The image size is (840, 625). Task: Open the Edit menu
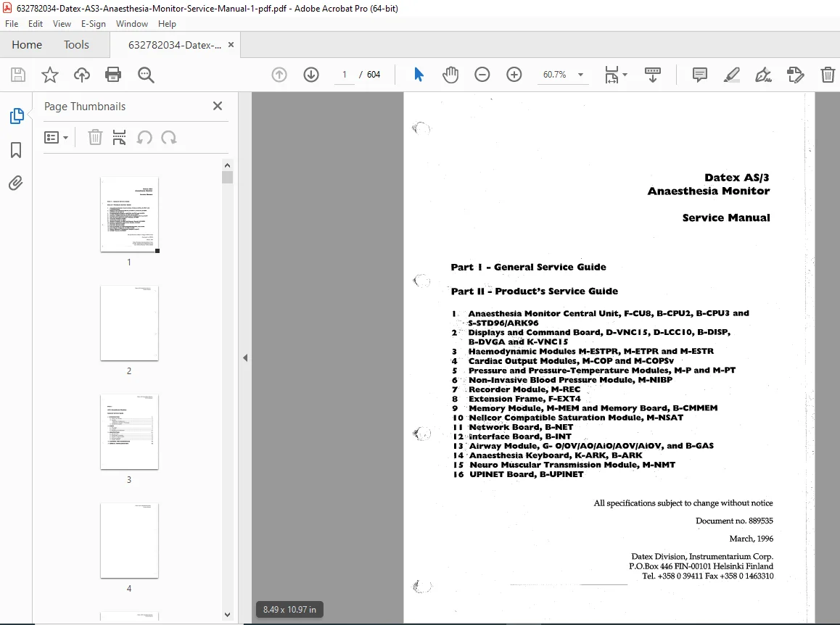click(36, 24)
